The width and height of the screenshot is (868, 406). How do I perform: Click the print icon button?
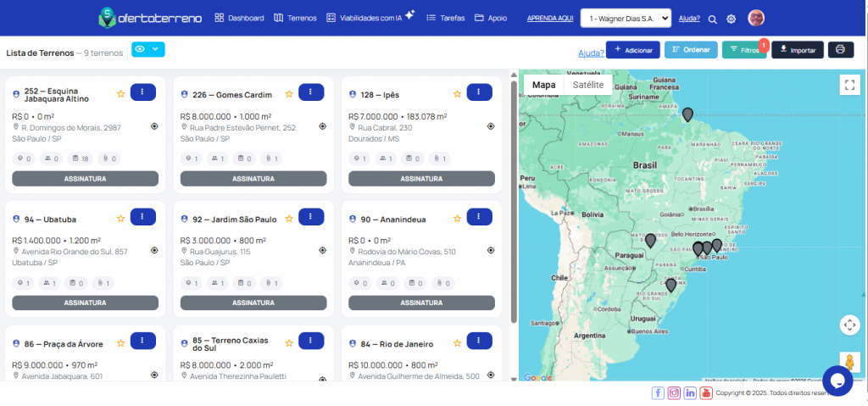point(840,50)
